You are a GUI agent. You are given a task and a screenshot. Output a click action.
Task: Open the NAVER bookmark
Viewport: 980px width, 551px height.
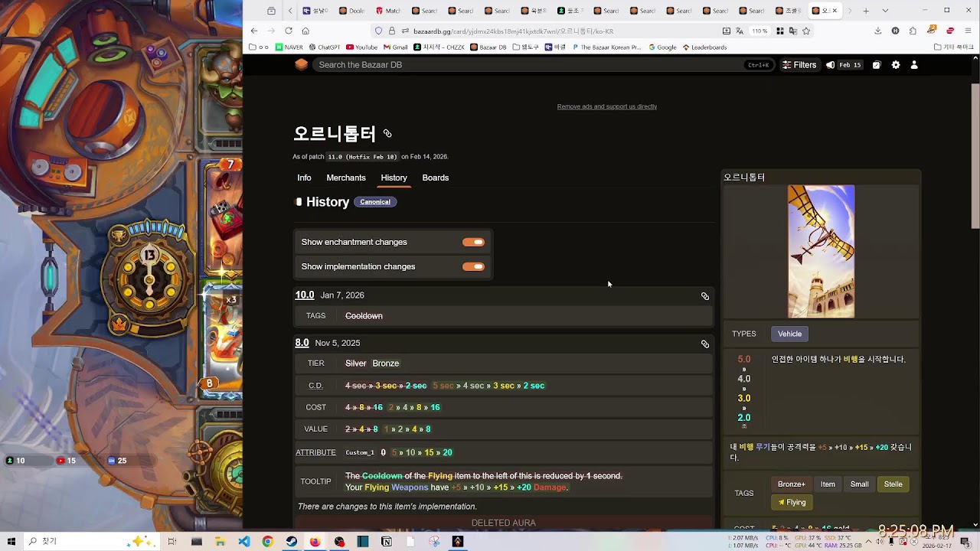(x=289, y=47)
